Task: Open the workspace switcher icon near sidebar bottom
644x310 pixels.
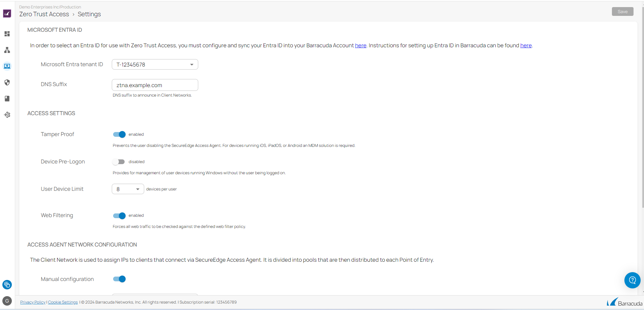Action: point(7,285)
